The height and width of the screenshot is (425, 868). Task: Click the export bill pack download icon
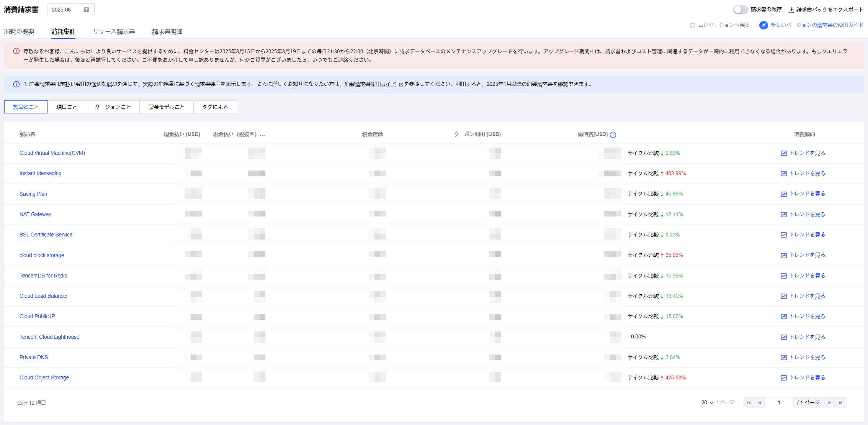tap(791, 10)
